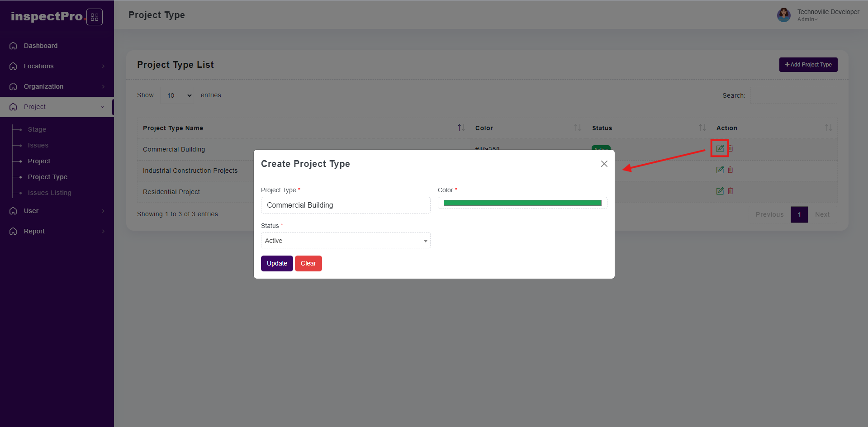Click edit icon for Commercial Building row
The width and height of the screenshot is (868, 427).
(720, 148)
